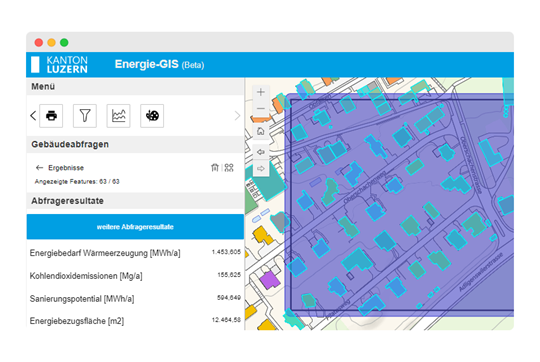The height and width of the screenshot is (362, 540).
Task: Open the filter funnel tool
Action: (x=85, y=116)
